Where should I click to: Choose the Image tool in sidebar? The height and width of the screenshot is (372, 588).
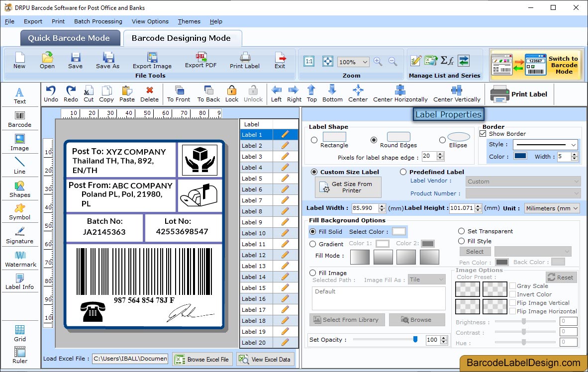tap(19, 143)
